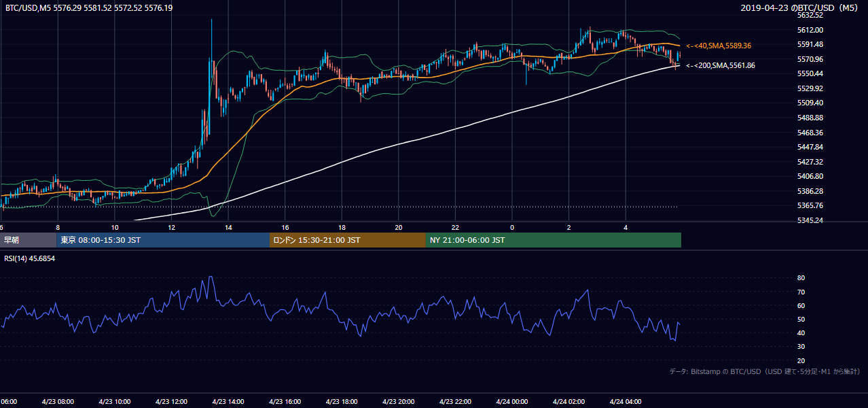
Task: Click the 4/24 00:00 time label
Action: tap(511, 401)
